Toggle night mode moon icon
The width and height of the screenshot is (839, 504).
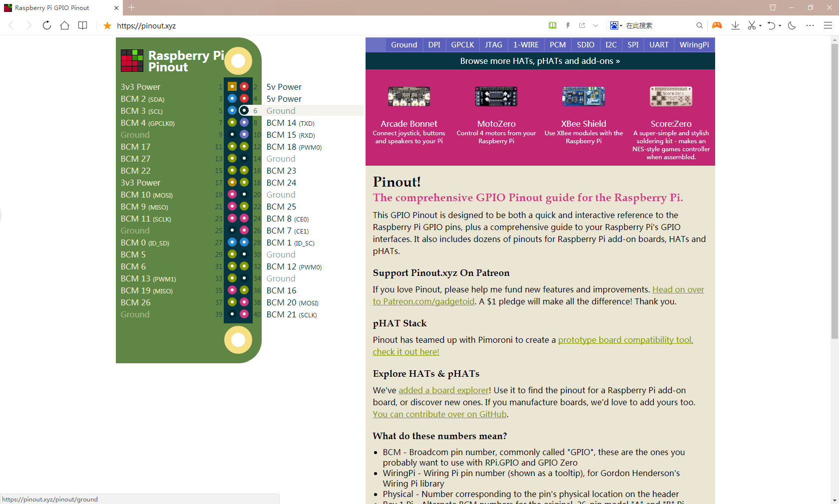tap(792, 25)
